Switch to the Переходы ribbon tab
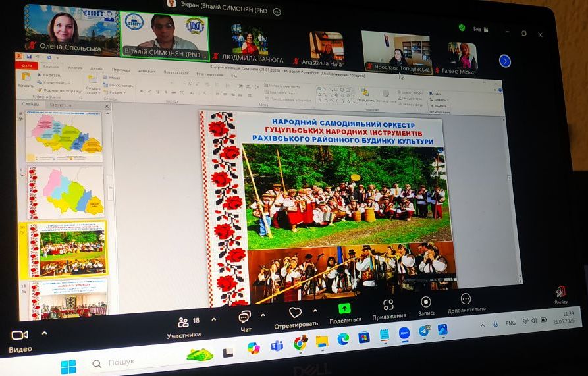Image resolution: width=588 pixels, height=376 pixels. [120, 70]
